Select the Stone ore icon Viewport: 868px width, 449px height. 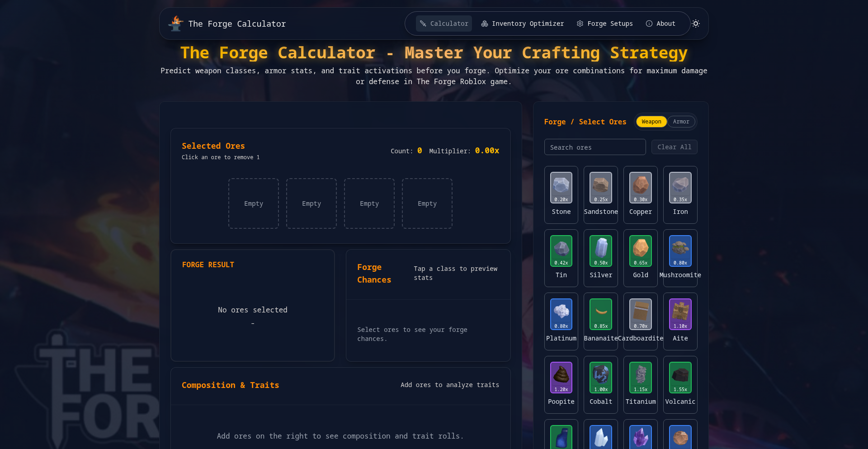point(561,188)
